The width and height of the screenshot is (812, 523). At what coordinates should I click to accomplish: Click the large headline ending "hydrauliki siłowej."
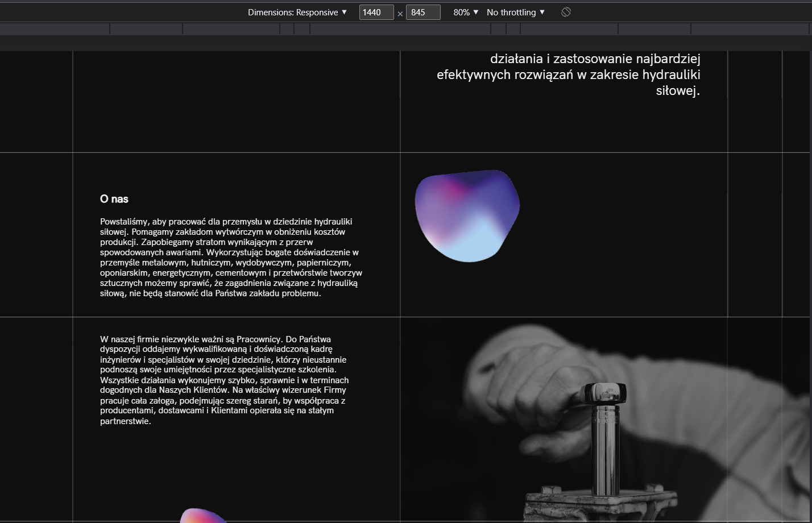[569, 74]
